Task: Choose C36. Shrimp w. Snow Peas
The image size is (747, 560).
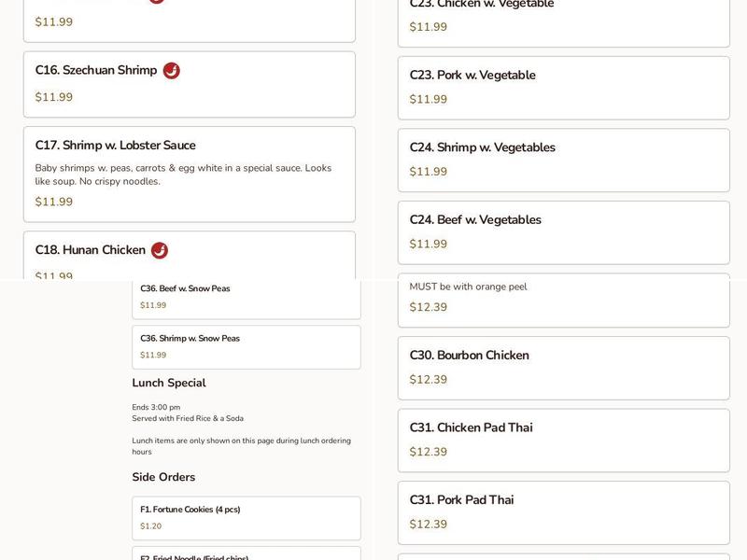Action: 246,346
